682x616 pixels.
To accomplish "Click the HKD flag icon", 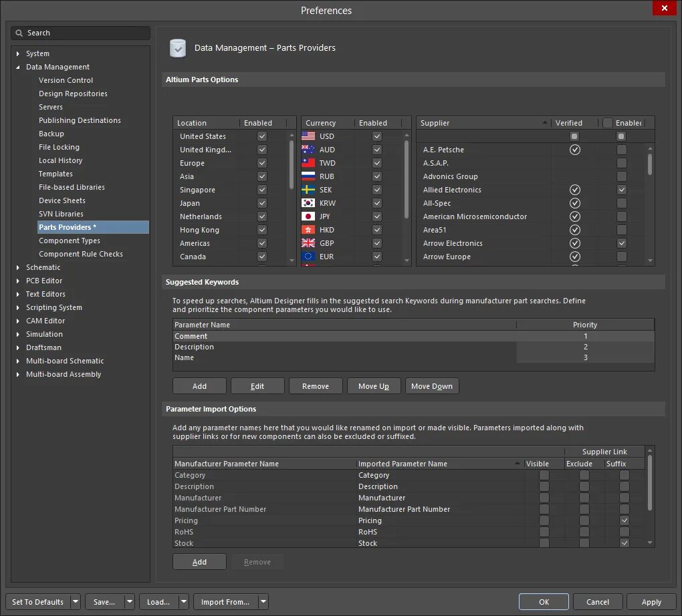I will click(308, 230).
